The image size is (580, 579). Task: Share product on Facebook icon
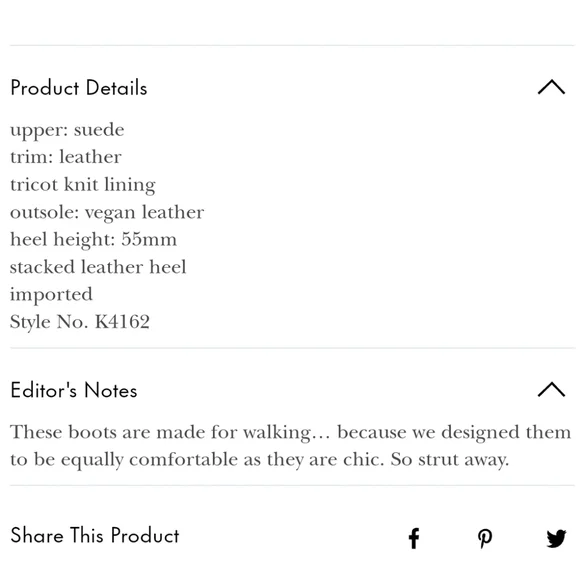click(x=414, y=538)
